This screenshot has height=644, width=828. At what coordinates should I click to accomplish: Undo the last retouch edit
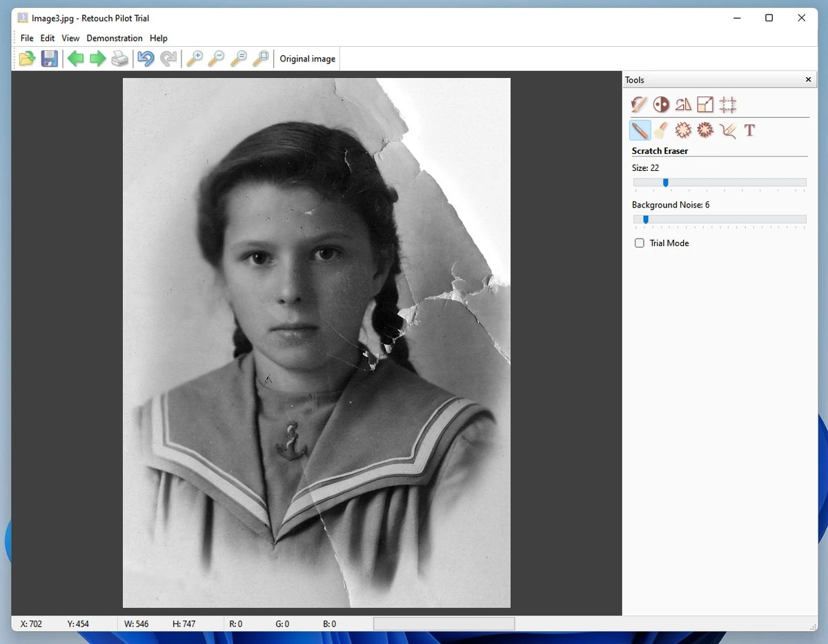pyautogui.click(x=145, y=59)
